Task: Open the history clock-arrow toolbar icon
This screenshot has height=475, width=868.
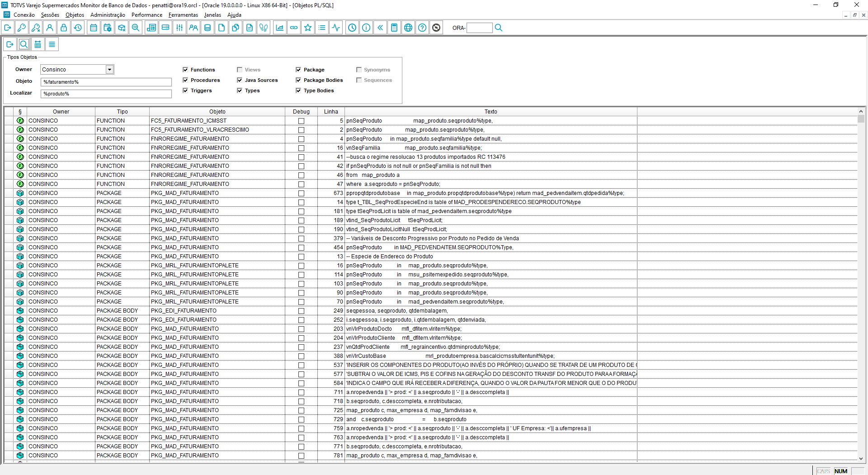Action: (x=78, y=28)
